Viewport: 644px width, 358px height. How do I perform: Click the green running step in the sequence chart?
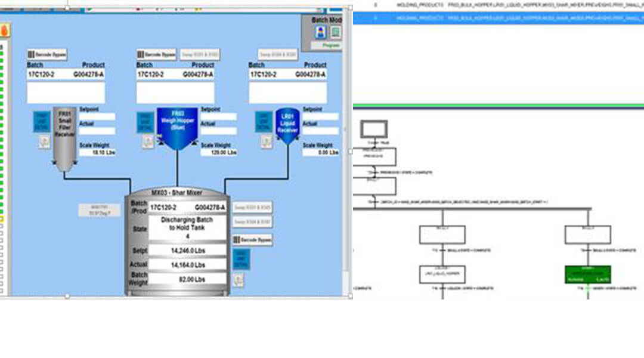588,274
